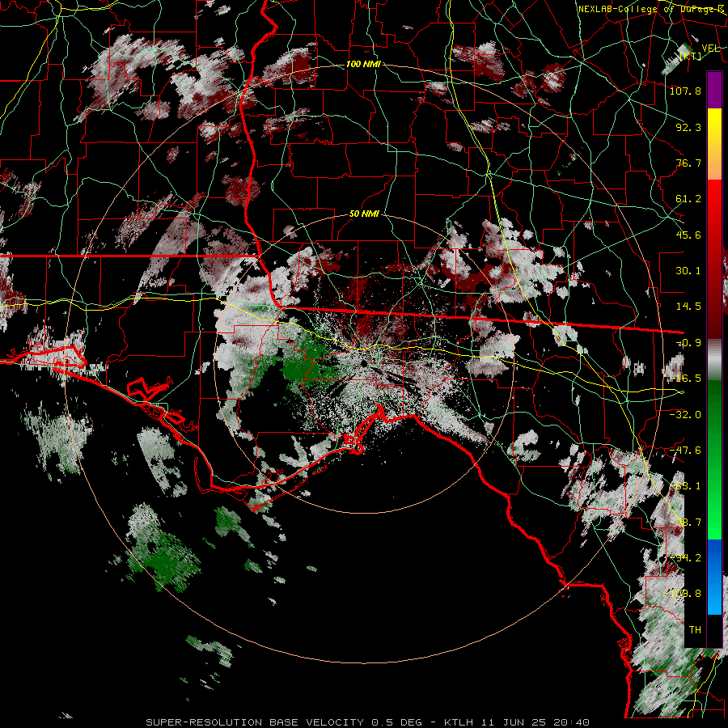Pick the gray segment of the color bar
Screen dimensions: 728x728
[714, 359]
